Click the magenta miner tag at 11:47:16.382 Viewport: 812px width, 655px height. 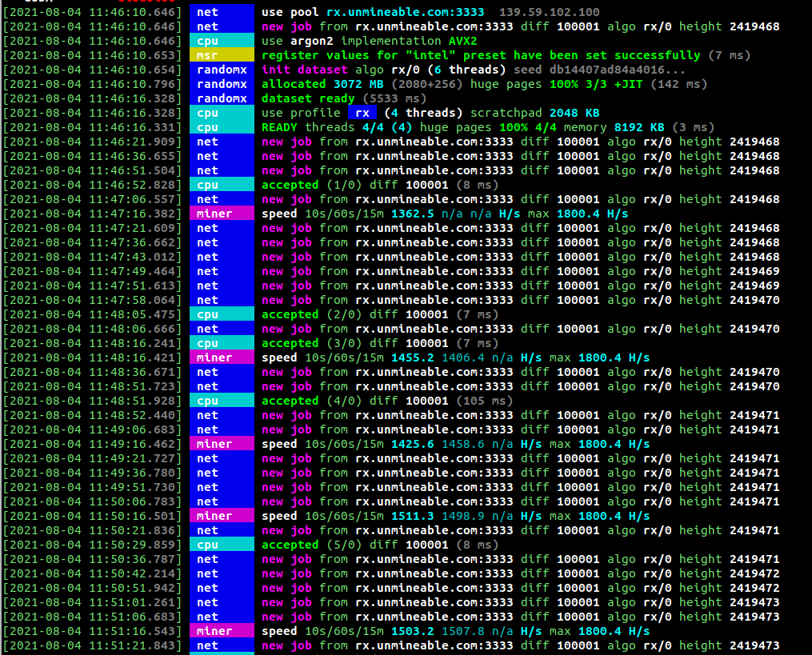pyautogui.click(x=222, y=214)
